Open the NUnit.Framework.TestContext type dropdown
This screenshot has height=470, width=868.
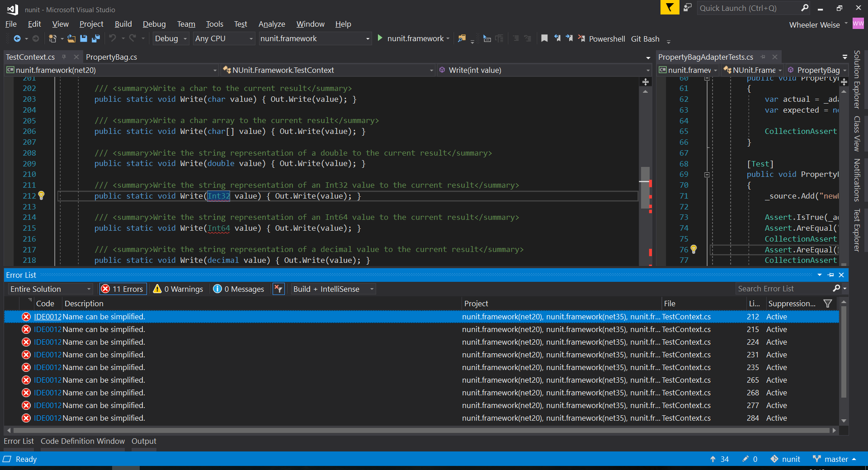pos(328,70)
